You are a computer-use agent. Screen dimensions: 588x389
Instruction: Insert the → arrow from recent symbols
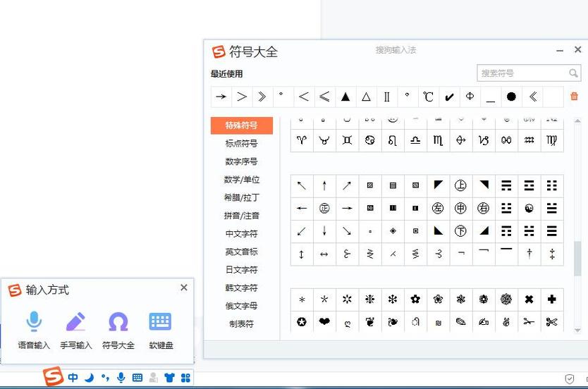[221, 97]
